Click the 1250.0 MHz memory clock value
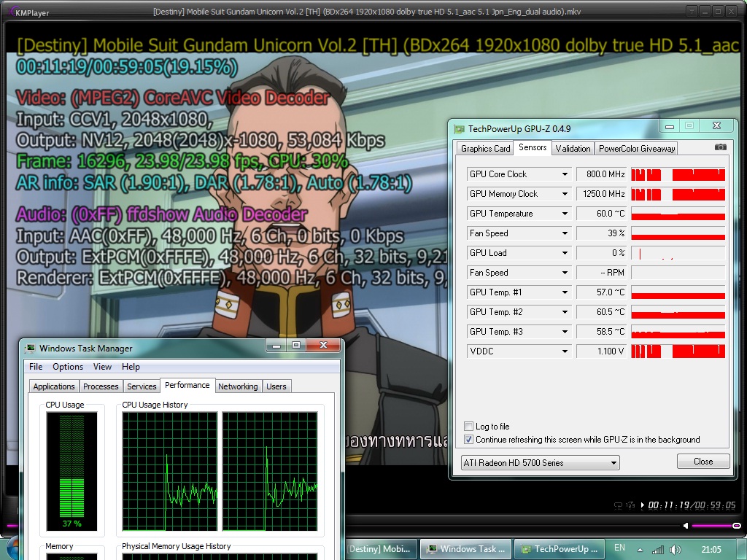The height and width of the screenshot is (560, 747). [x=601, y=194]
